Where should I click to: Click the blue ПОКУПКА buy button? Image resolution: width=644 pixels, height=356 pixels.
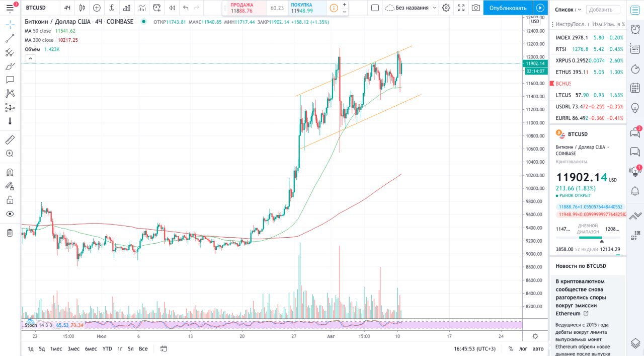tap(307, 8)
